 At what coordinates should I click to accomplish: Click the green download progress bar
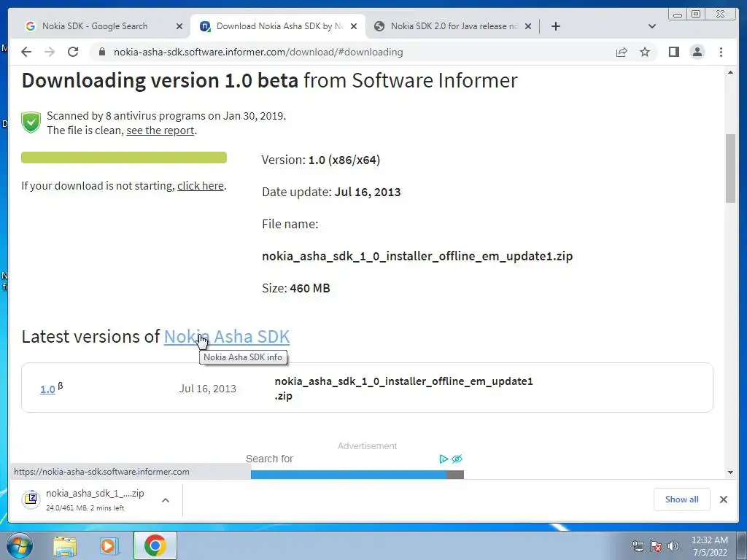pyautogui.click(x=124, y=157)
